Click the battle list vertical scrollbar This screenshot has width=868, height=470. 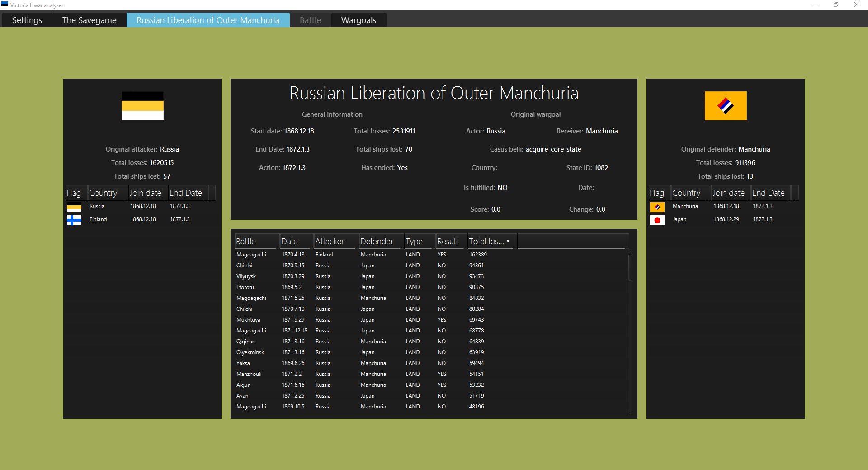[x=630, y=268]
